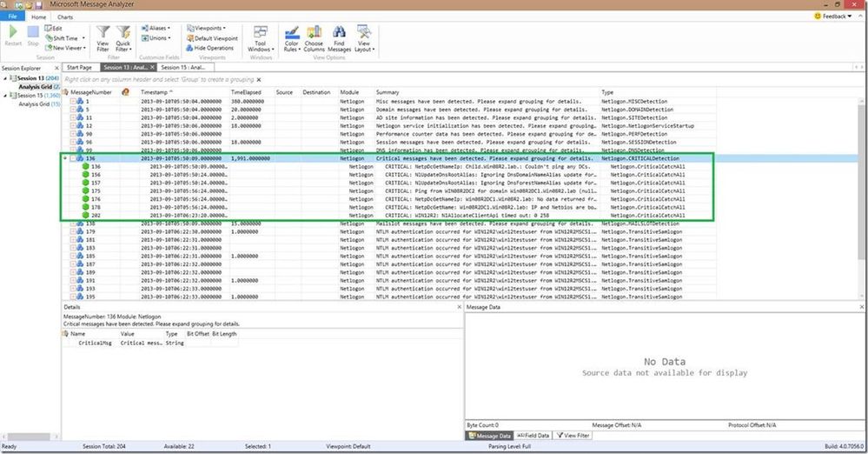Switch to Field Data tab

click(x=533, y=436)
